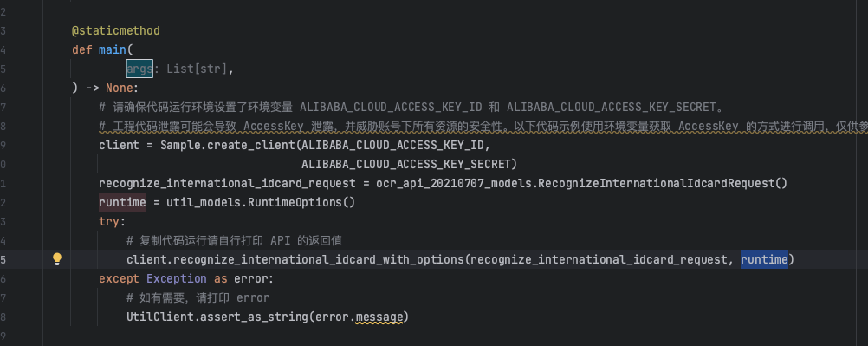Click the yellow lightbulb quick-fix icon
The width and height of the screenshot is (868, 346).
tap(57, 259)
